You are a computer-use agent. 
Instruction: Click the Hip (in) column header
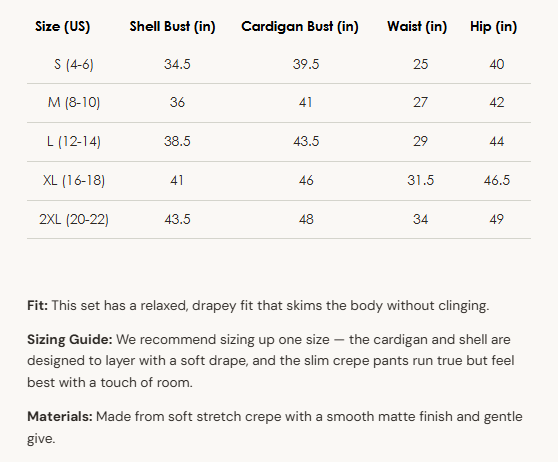tap(494, 27)
